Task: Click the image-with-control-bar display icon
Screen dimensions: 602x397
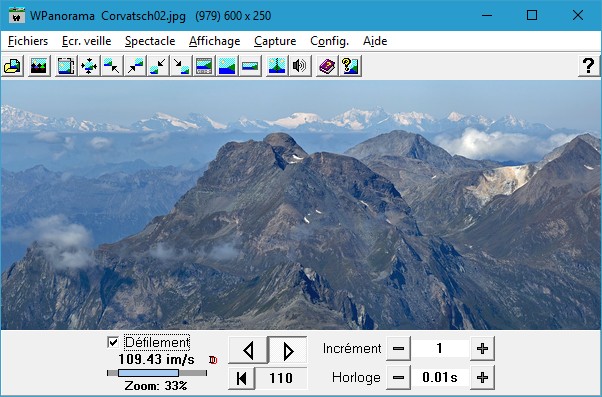Action: [204, 66]
